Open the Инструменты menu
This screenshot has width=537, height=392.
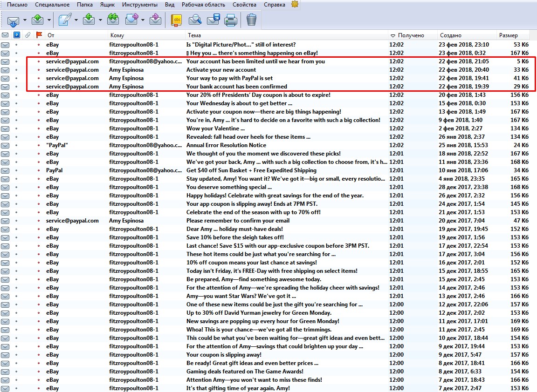140,5
